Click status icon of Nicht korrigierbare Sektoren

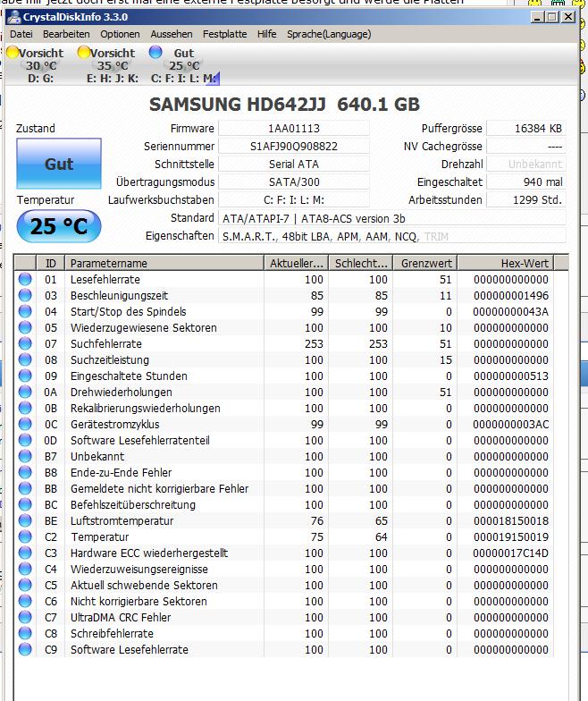tap(25, 601)
